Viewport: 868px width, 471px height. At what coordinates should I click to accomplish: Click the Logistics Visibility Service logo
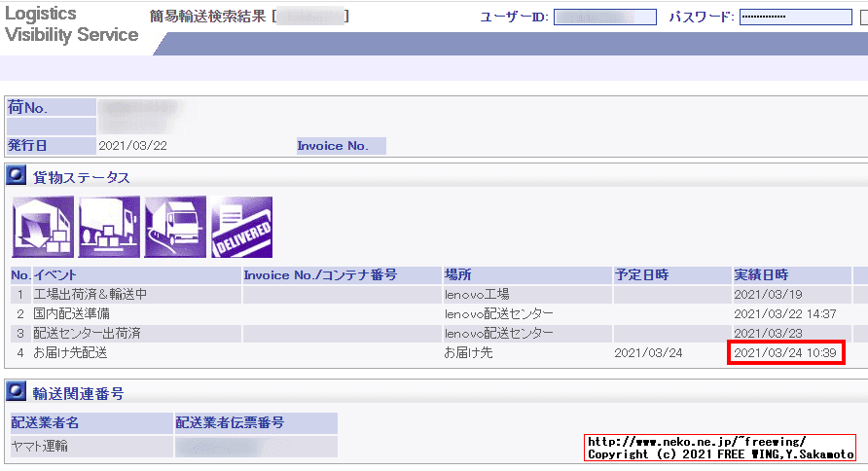[x=70, y=25]
